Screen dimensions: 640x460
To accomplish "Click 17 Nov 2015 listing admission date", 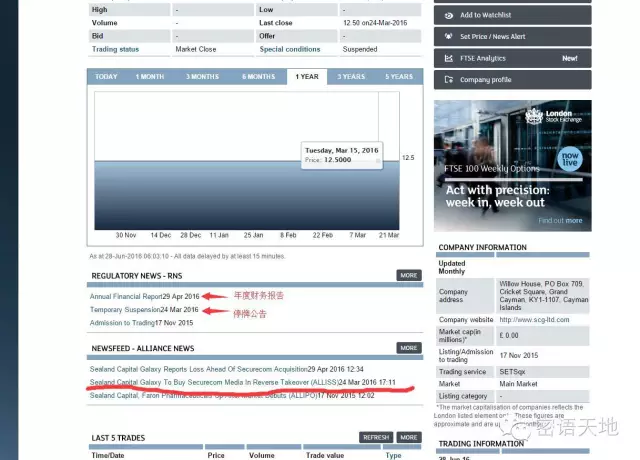I will [x=519, y=356].
